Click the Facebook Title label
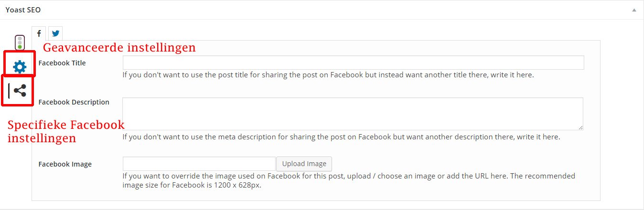 62,63
